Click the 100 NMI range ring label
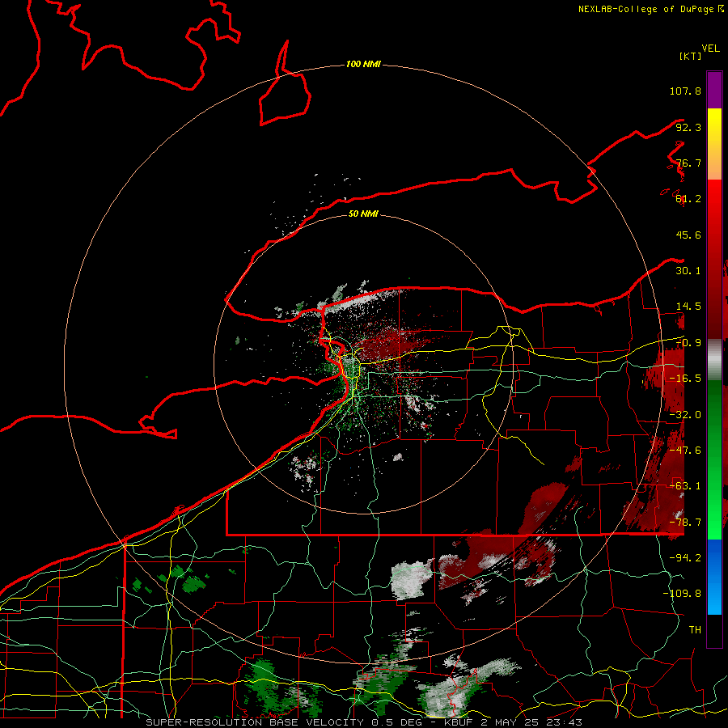This screenshot has width=728, height=728. point(363,64)
